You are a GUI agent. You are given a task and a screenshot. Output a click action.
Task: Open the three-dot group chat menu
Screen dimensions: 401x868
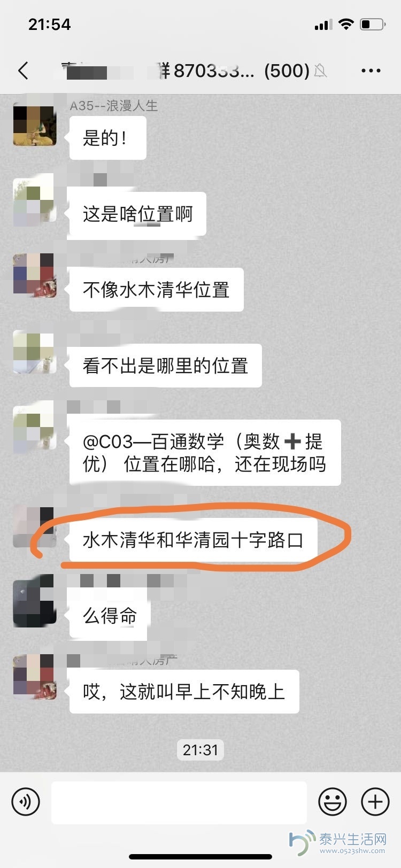pyautogui.click(x=371, y=71)
